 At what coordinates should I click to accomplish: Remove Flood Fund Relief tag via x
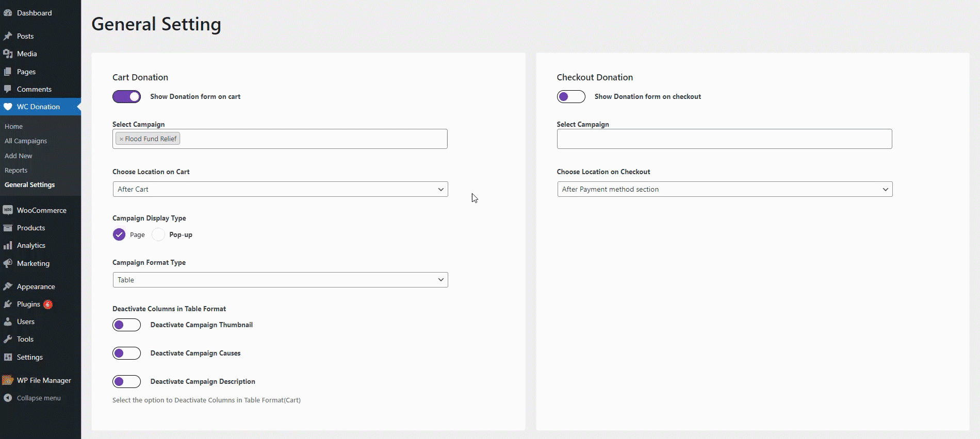pyautogui.click(x=121, y=139)
